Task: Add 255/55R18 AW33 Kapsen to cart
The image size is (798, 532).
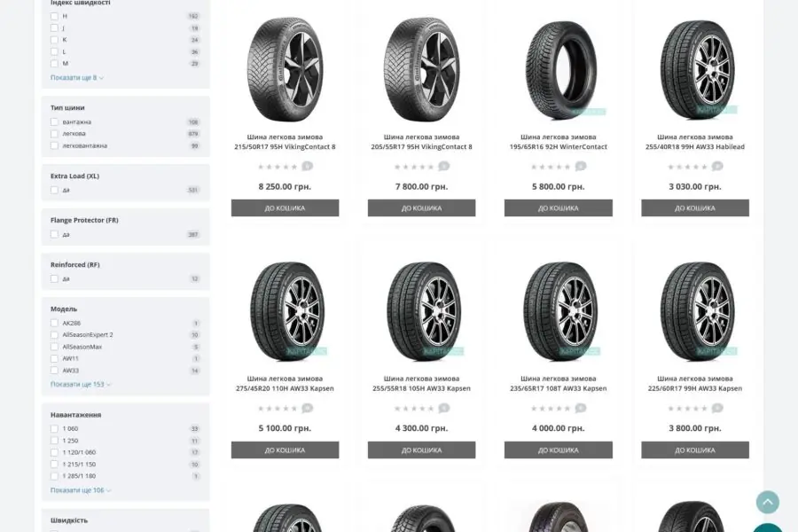Action: coord(421,450)
